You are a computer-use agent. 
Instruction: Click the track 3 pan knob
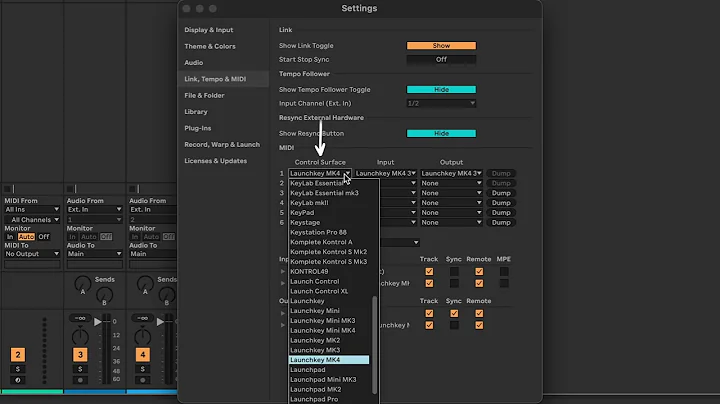pos(80,337)
